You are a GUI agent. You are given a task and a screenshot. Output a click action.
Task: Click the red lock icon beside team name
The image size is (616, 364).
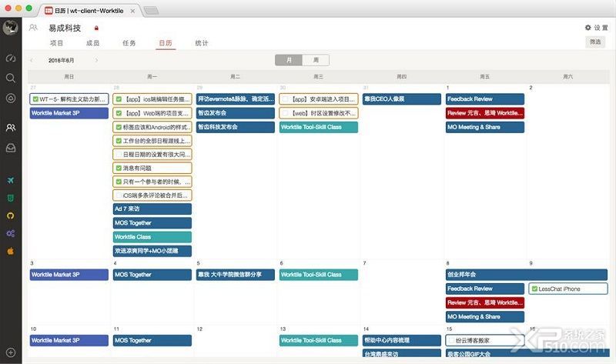97,28
